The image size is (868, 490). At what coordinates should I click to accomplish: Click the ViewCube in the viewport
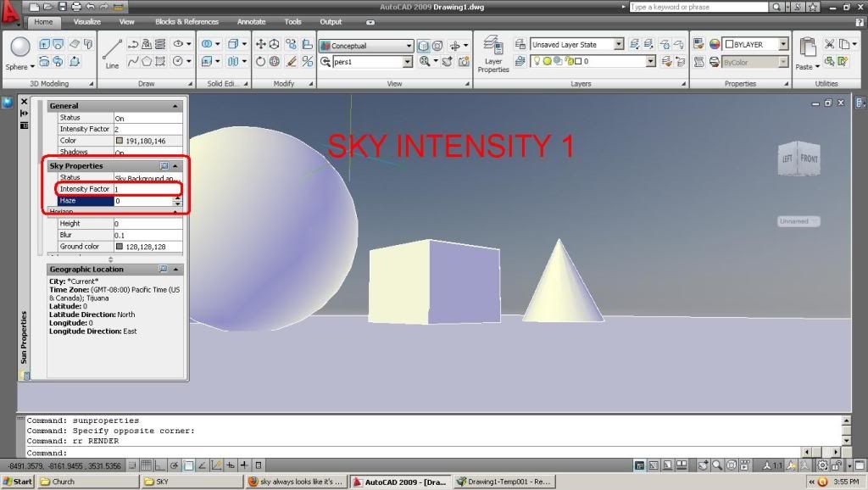click(x=799, y=159)
